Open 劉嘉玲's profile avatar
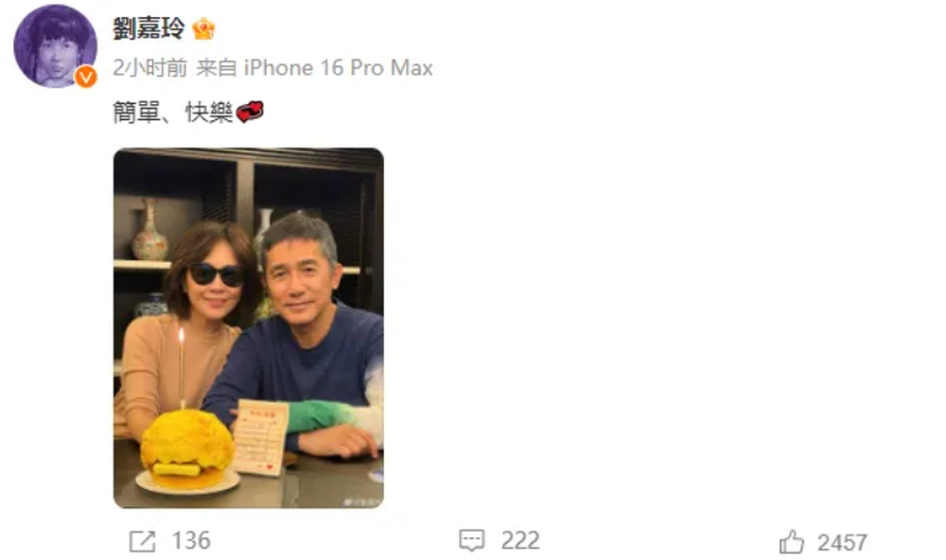 (x=55, y=45)
